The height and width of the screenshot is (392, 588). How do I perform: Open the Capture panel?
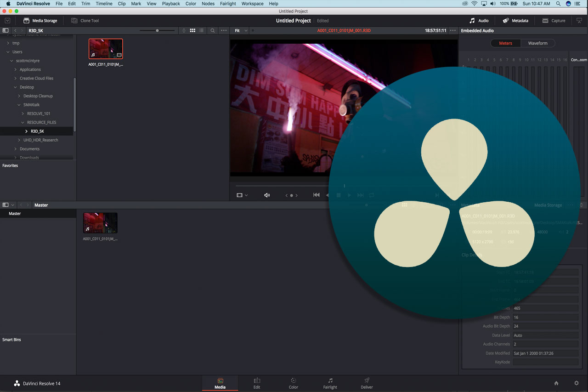554,21
